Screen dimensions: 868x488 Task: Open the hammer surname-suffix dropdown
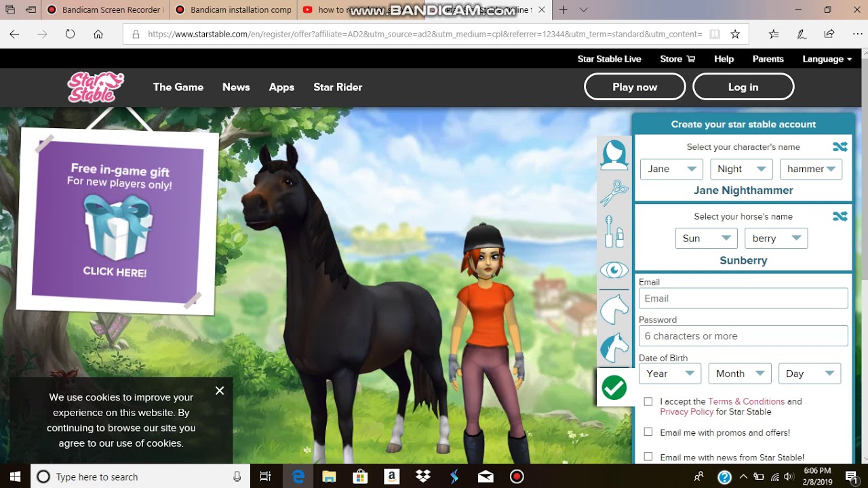810,169
